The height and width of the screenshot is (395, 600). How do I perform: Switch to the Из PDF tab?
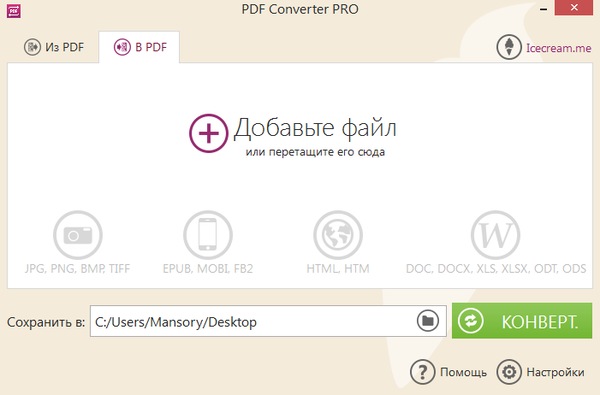coord(54,47)
